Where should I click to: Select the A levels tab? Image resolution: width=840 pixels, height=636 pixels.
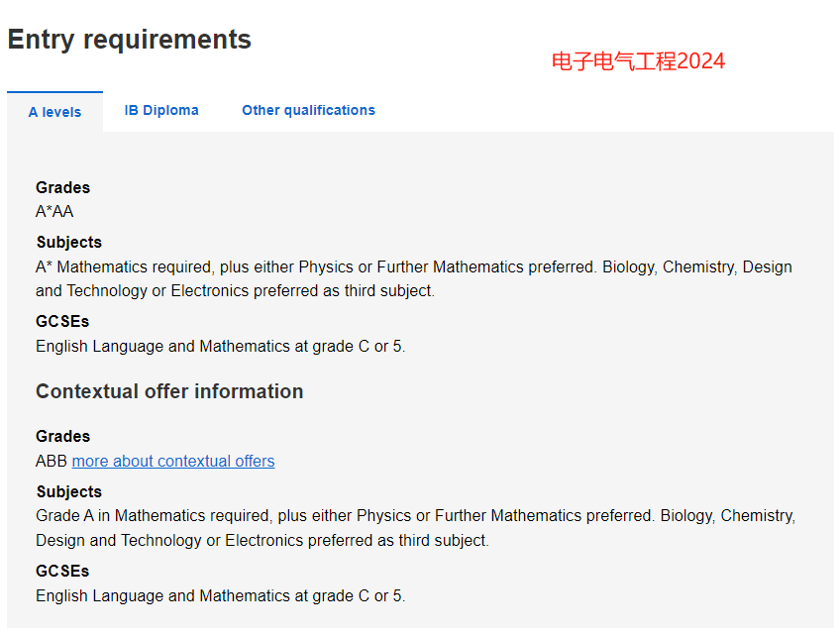[54, 112]
